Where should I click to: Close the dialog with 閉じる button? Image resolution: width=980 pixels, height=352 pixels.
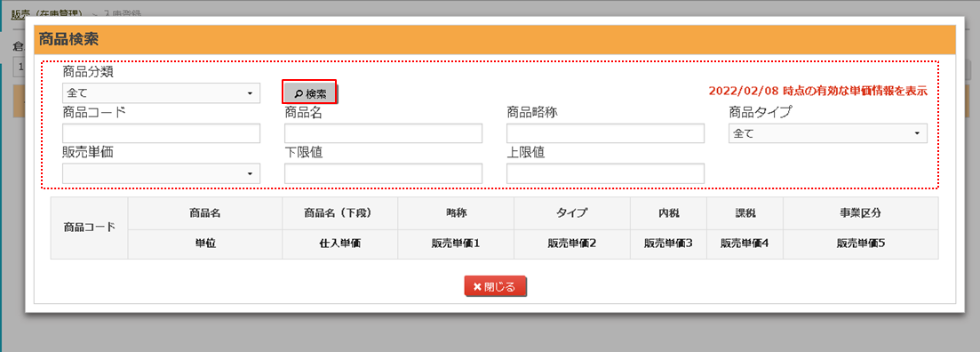tap(495, 287)
